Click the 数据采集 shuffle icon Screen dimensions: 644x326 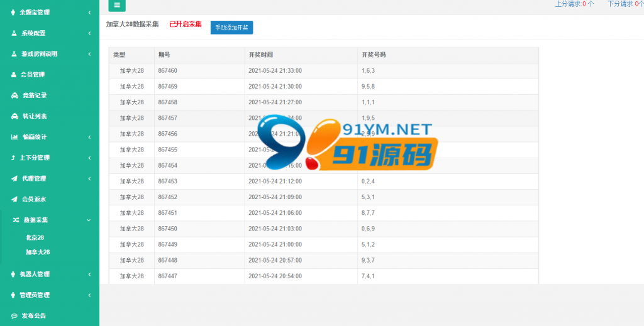click(x=16, y=220)
